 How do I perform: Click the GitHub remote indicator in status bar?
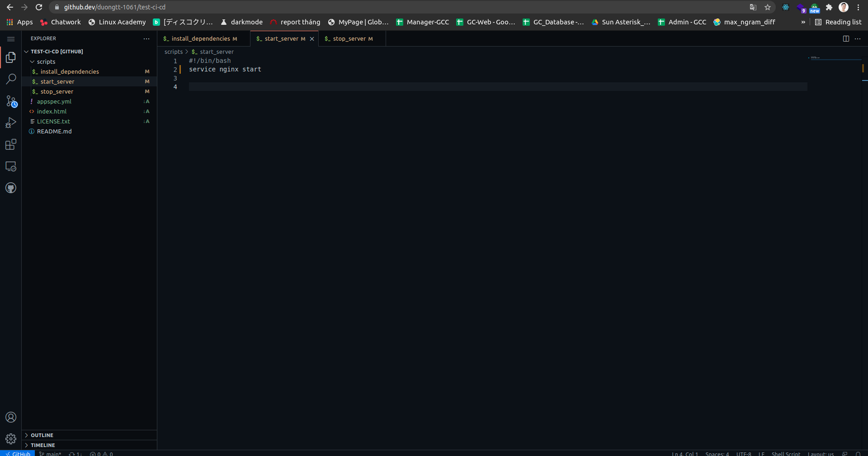tap(17, 453)
